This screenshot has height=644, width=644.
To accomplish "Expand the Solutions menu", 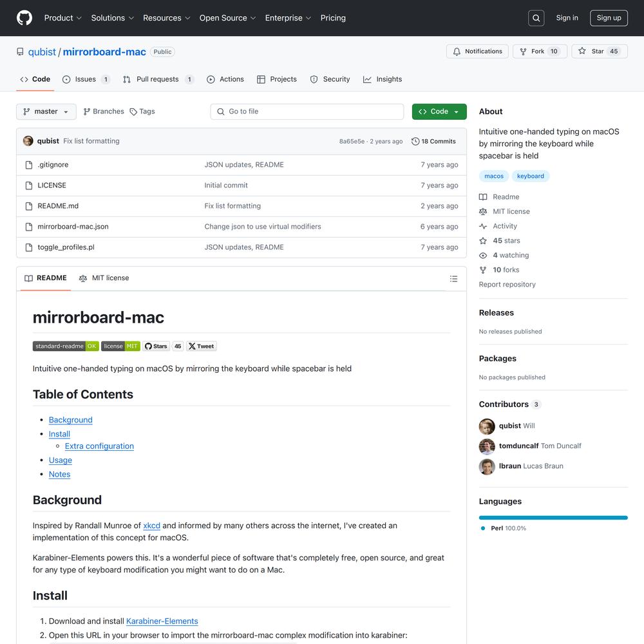I will pos(113,18).
